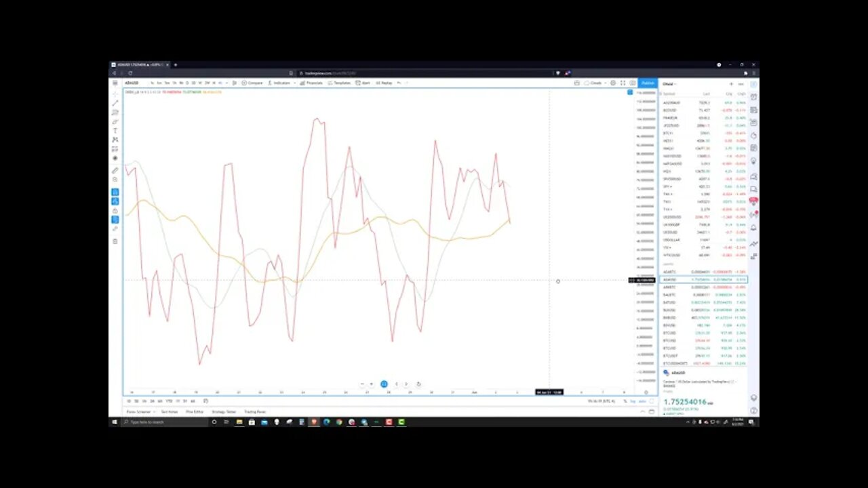868x488 pixels.
Task: Select the YTD date range
Action: [169, 401]
